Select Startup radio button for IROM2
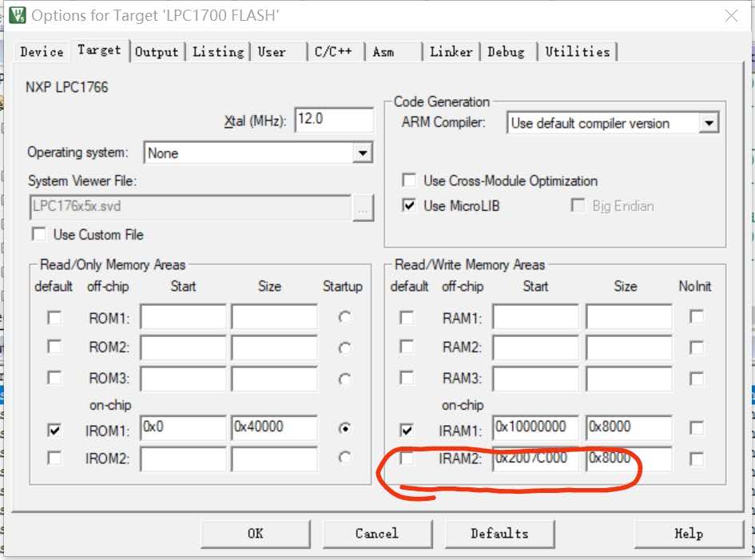This screenshot has height=560, width=755. click(x=344, y=458)
